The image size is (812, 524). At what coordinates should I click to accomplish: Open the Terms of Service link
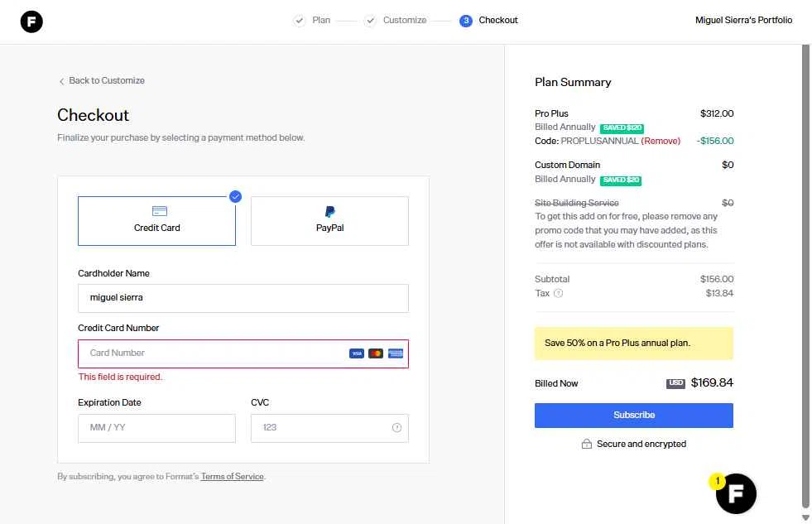pos(232,476)
